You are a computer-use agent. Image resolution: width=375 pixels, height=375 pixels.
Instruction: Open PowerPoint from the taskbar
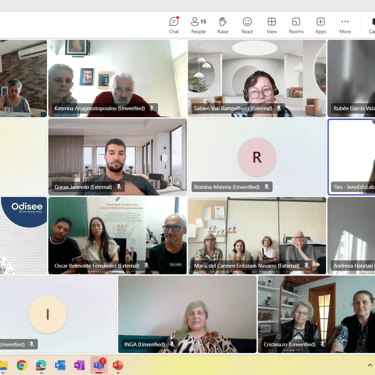pyautogui.click(x=118, y=365)
